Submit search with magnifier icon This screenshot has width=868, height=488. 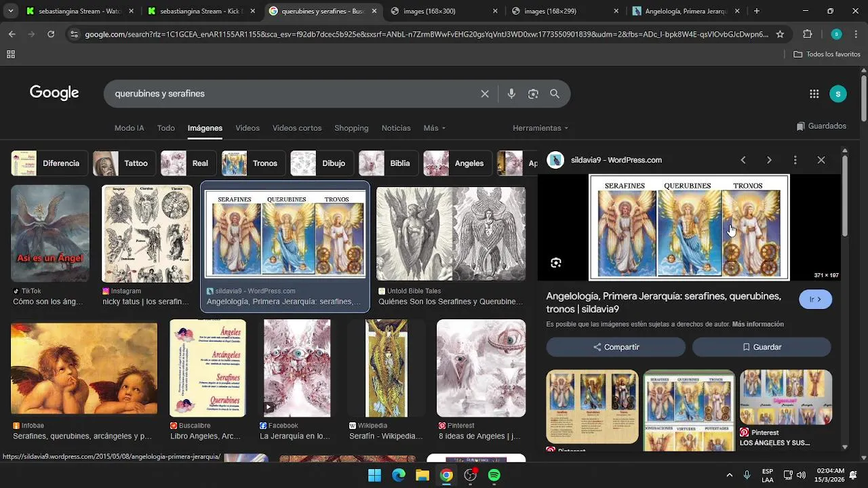coord(555,94)
